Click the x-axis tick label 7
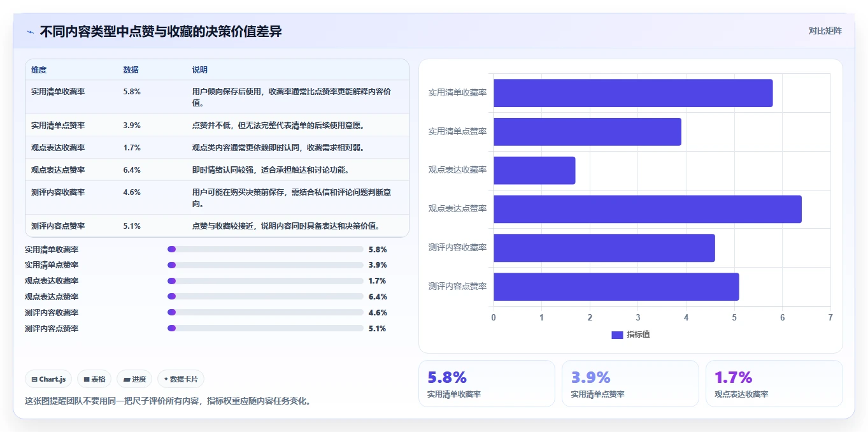 coord(830,317)
